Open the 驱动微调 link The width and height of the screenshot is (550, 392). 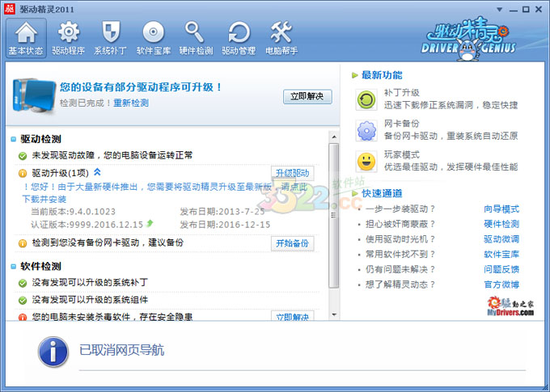coord(501,239)
